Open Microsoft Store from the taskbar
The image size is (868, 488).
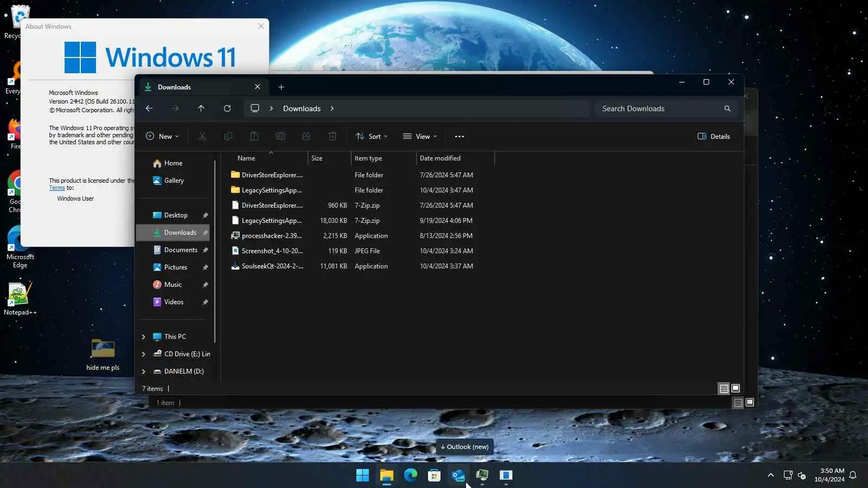point(434,476)
